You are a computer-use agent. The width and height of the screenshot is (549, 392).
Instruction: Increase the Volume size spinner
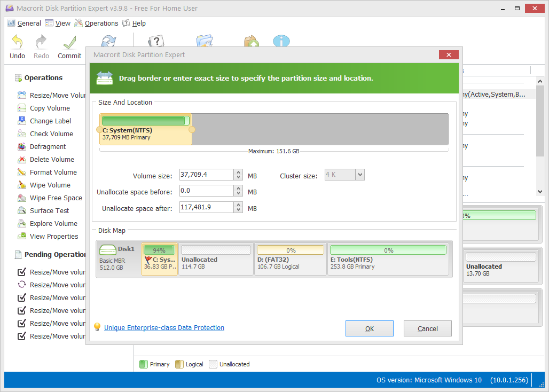(x=238, y=172)
